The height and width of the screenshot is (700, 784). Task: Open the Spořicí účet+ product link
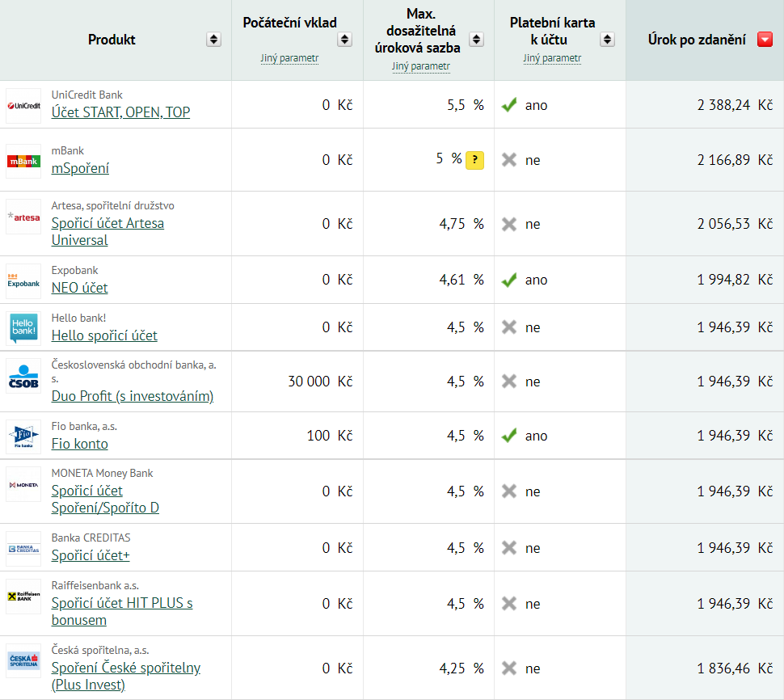[91, 555]
